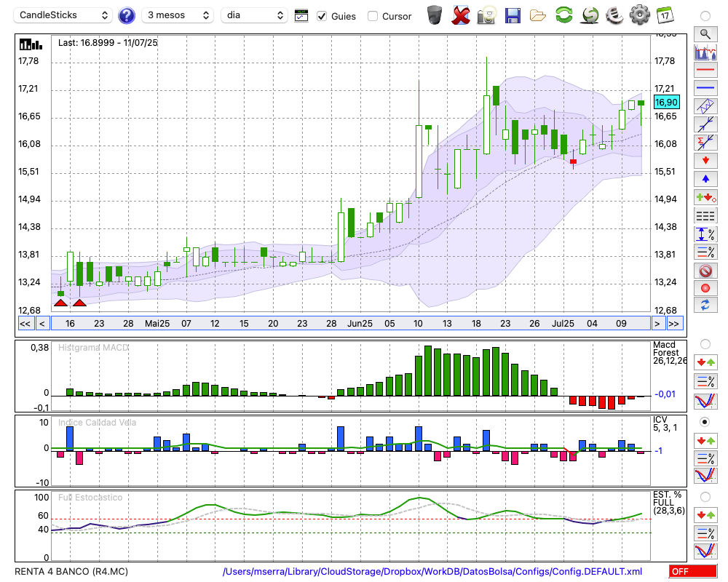Jump to chart start with << button

25,324
